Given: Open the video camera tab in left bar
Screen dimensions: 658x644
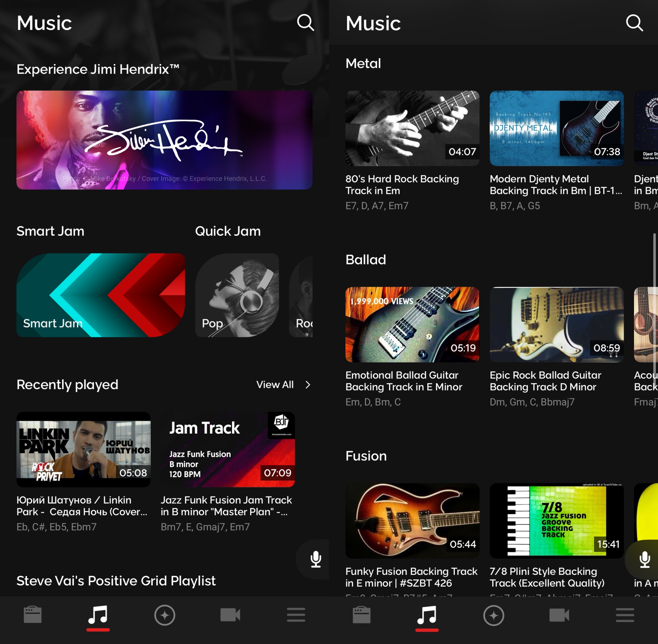Looking at the screenshot, I should coord(230,615).
